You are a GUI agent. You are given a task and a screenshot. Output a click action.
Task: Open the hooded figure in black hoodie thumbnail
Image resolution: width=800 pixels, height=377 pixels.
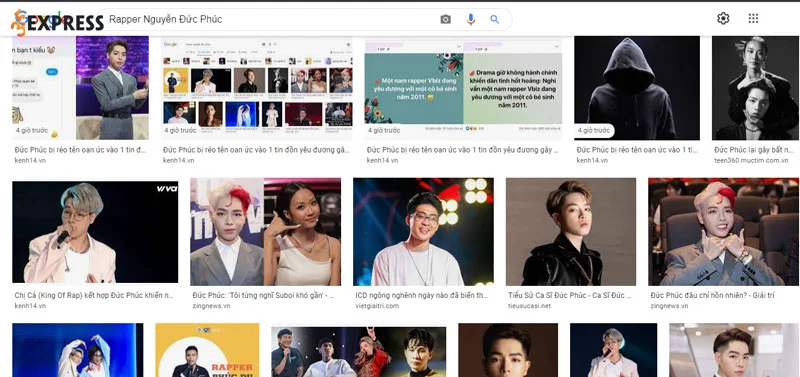click(637, 88)
